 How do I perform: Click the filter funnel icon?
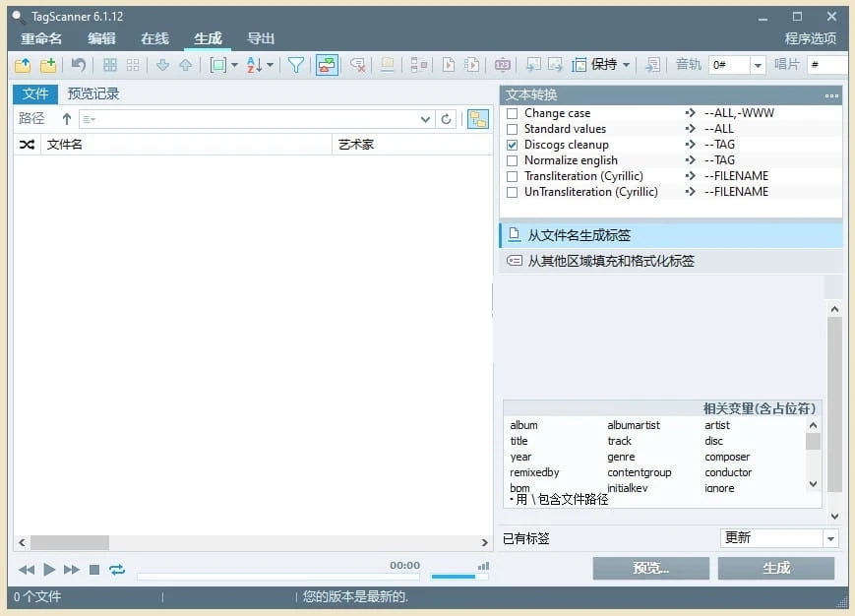pyautogui.click(x=295, y=65)
